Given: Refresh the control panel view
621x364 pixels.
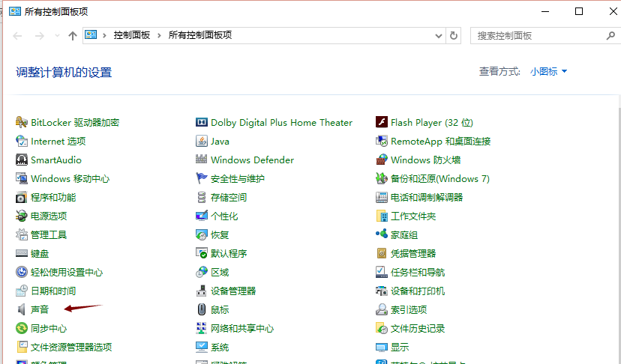Looking at the screenshot, I should (x=454, y=36).
